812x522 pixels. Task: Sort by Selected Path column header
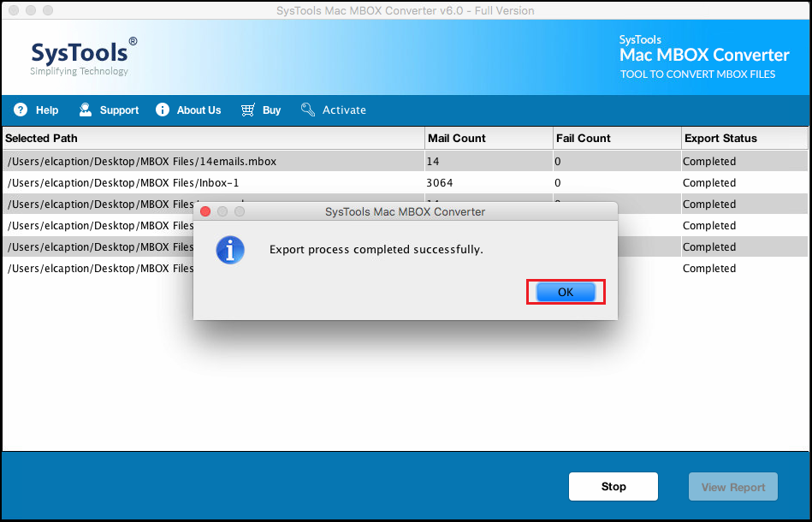[x=213, y=139]
